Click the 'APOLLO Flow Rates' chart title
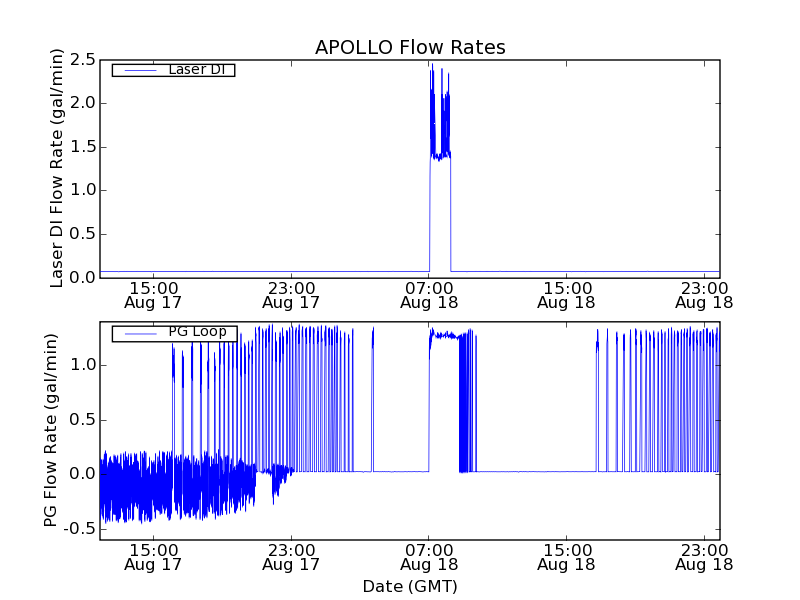Image resolution: width=800 pixels, height=600 pixels. tap(410, 47)
